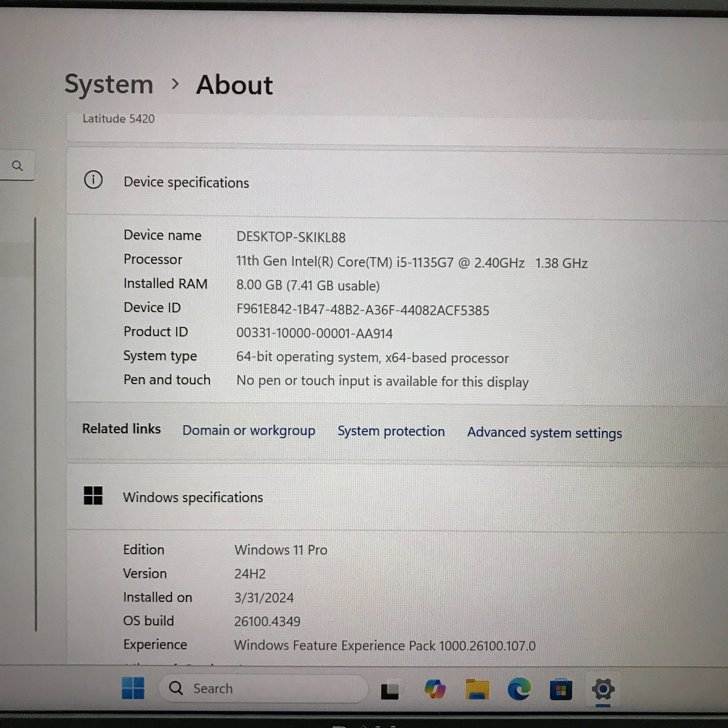The width and height of the screenshot is (728, 728).
Task: Click the settings search magnifier icon
Action: (x=17, y=166)
